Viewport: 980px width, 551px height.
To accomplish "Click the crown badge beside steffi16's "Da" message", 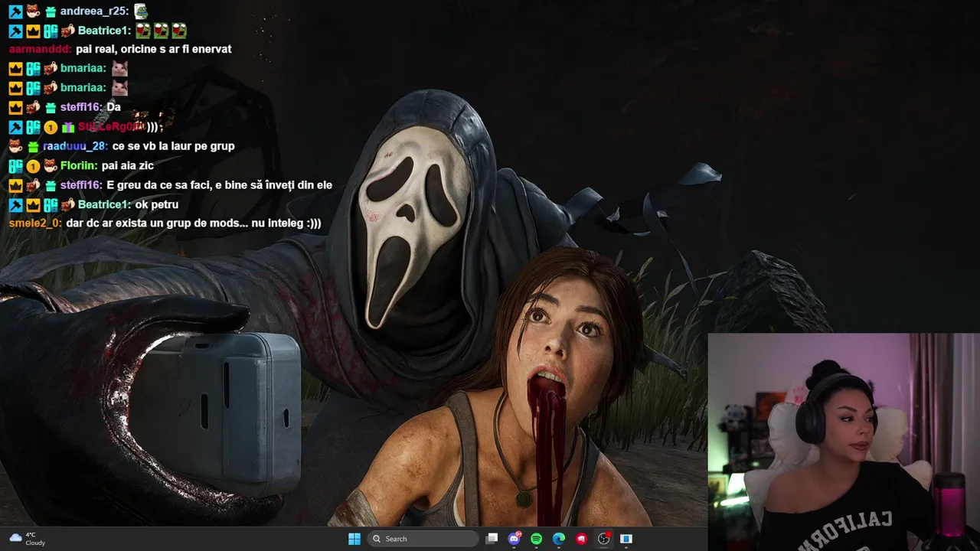I will coord(15,108).
